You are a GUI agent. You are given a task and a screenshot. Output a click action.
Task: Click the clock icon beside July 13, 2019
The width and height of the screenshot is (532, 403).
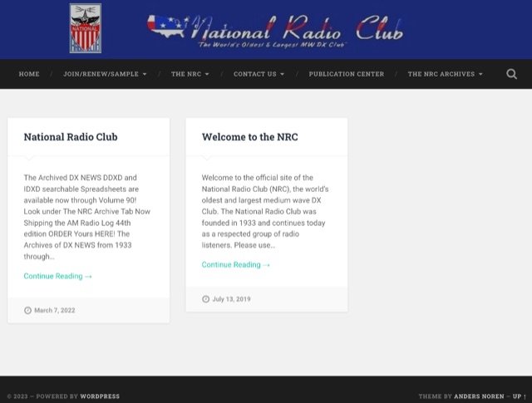coord(205,299)
